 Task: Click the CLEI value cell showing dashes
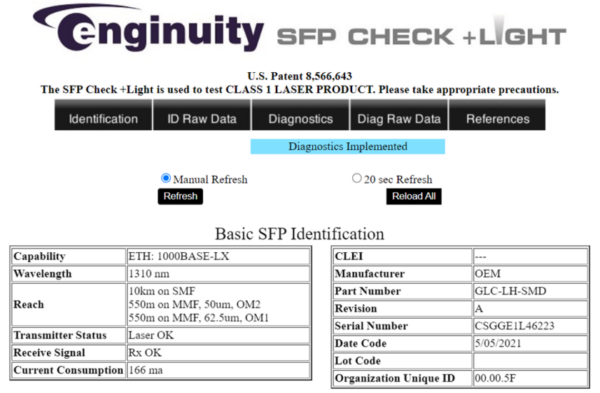[x=530, y=256]
